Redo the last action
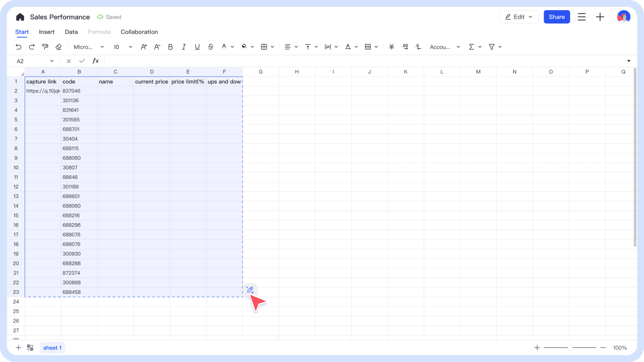The height and width of the screenshot is (362, 644). tap(32, 47)
